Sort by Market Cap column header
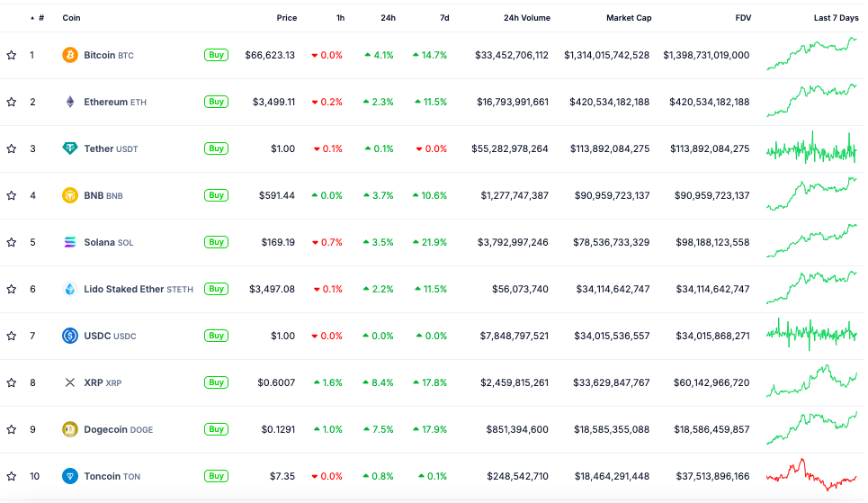The height and width of the screenshot is (503, 868). 629,18
